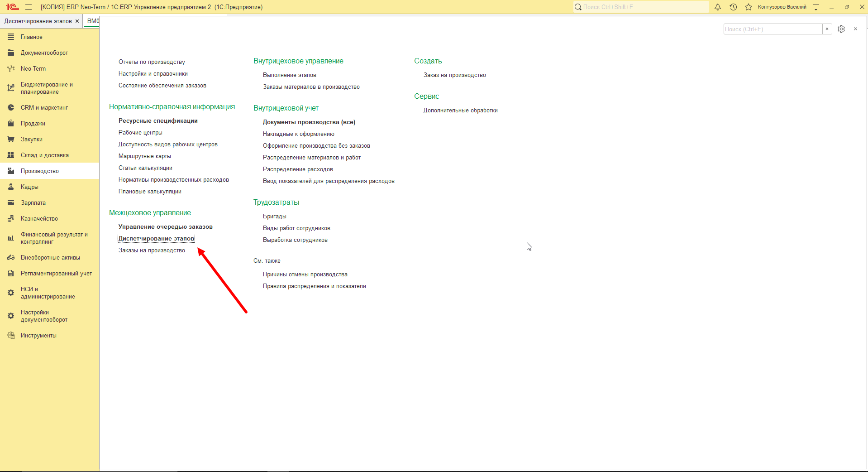The width and height of the screenshot is (868, 472).
Task: Open Бюджетирование и планирование section
Action: click(49, 88)
